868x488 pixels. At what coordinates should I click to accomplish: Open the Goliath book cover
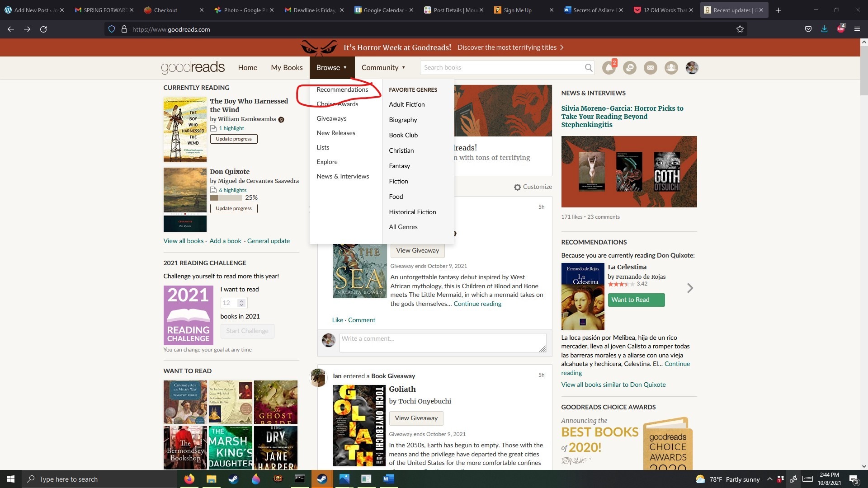(x=359, y=426)
